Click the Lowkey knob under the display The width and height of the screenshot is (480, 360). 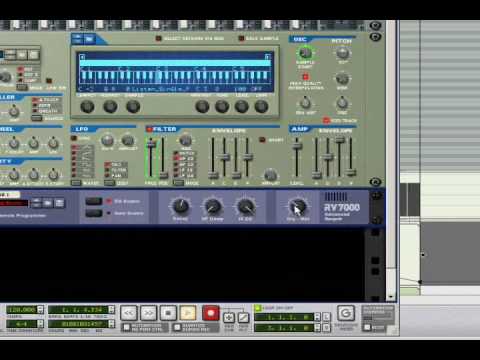[x=87, y=107]
